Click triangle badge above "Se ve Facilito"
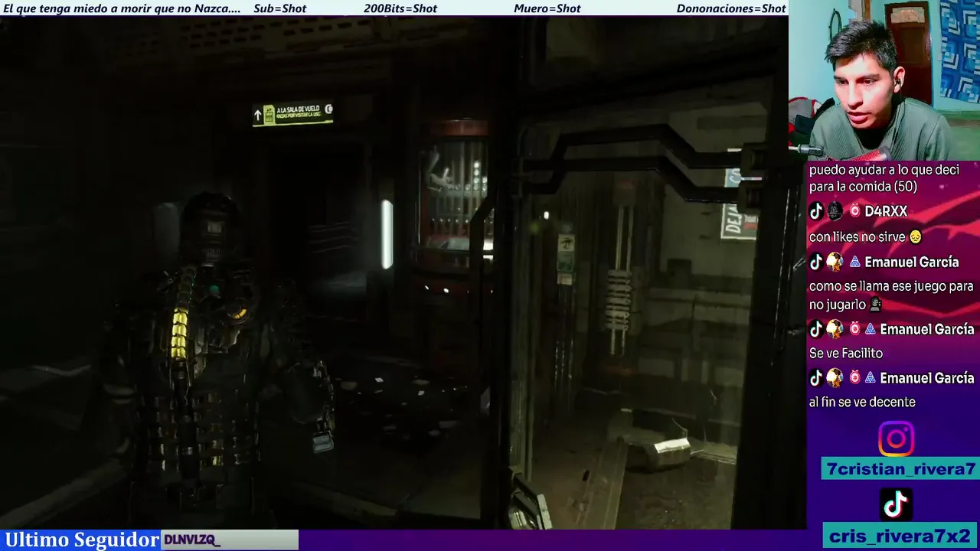 [x=871, y=329]
